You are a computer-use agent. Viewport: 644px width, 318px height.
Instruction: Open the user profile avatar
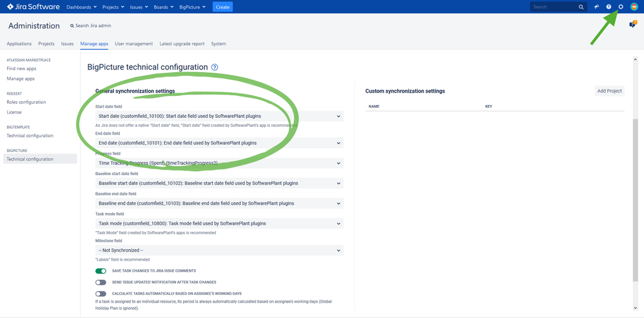click(634, 7)
